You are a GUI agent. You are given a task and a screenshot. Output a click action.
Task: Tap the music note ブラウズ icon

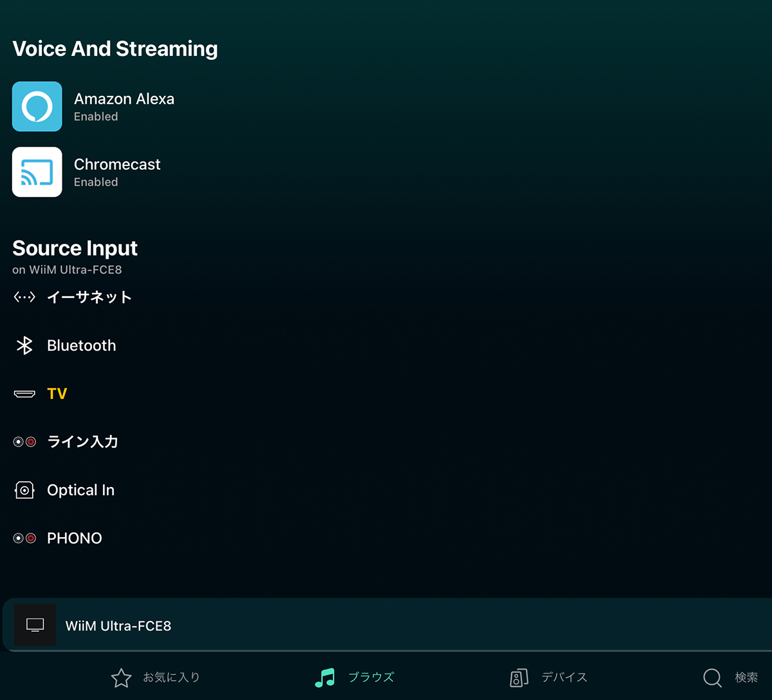click(x=325, y=677)
